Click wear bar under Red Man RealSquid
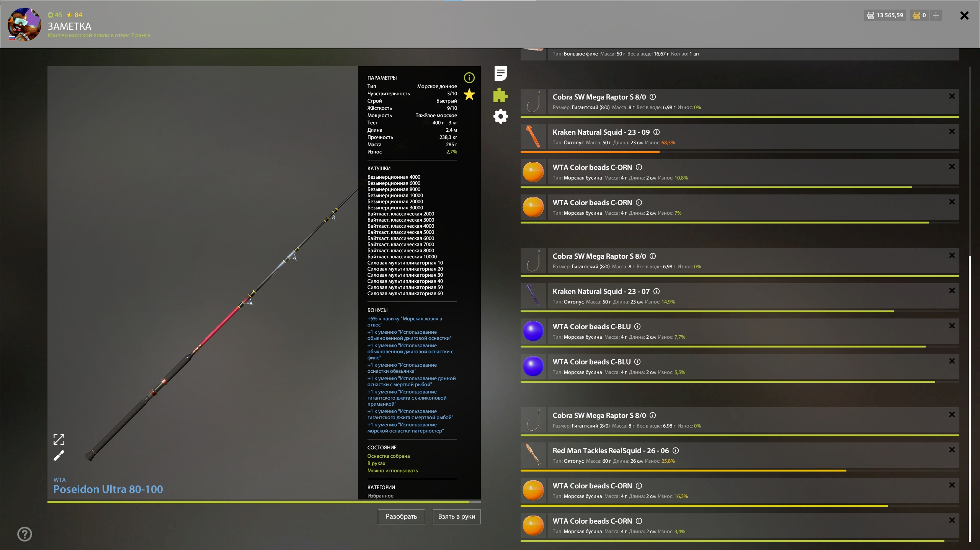 click(x=740, y=470)
